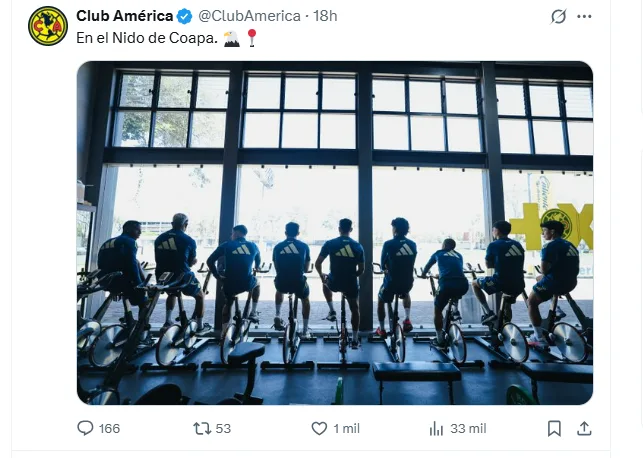Repost the tweet using the arrows icon
Viewport: 643px width, 458px height.
(x=201, y=428)
